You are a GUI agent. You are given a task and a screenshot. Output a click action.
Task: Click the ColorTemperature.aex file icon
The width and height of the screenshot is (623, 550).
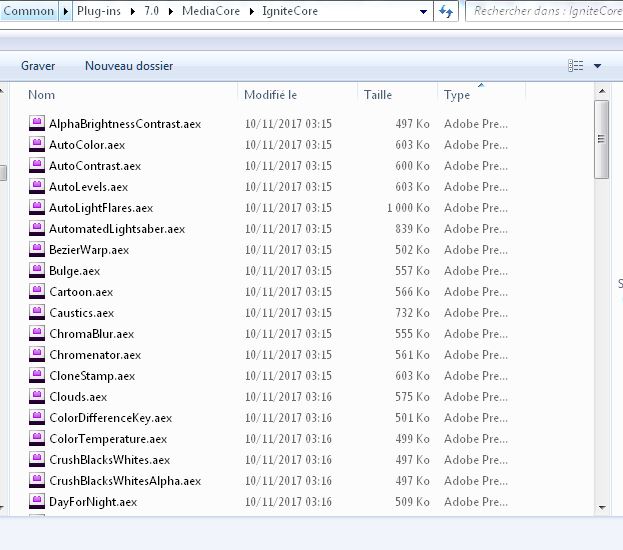tap(37, 439)
